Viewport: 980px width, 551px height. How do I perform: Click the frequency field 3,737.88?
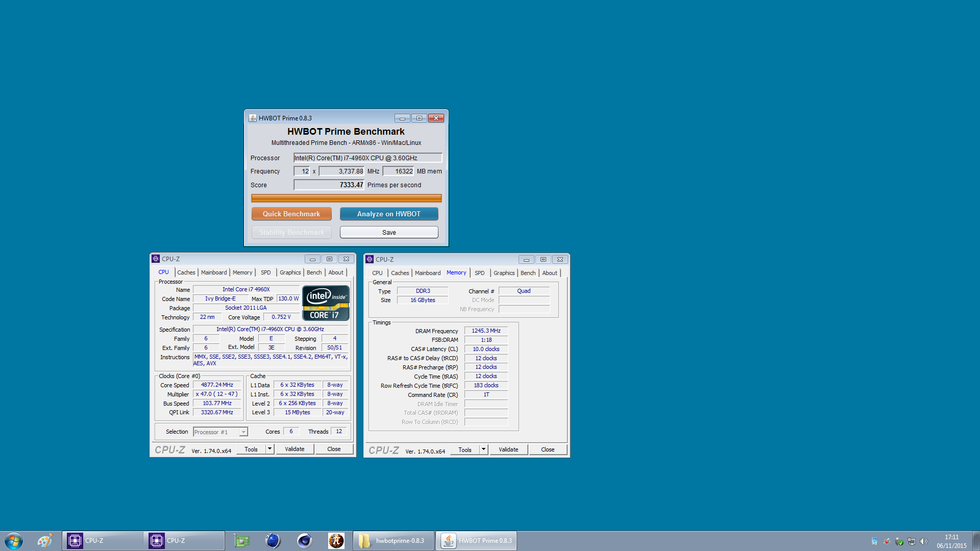coord(341,171)
